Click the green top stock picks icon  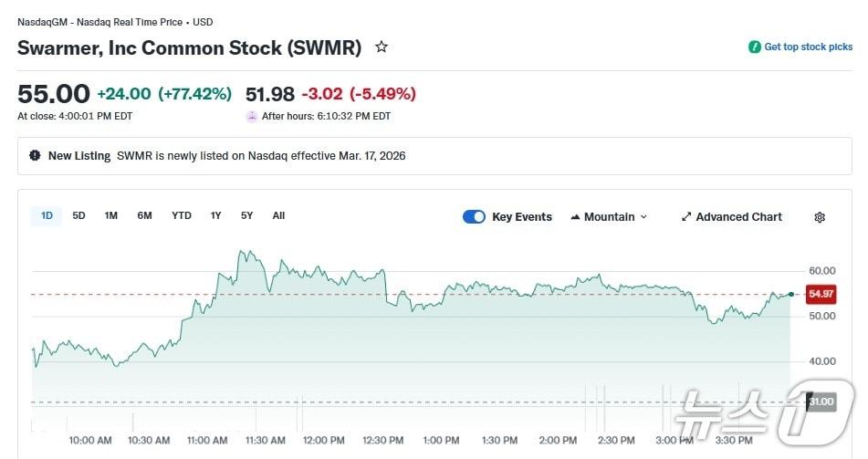point(754,47)
